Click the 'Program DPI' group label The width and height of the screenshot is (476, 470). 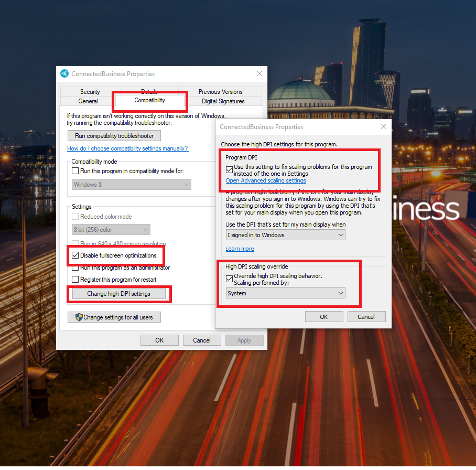[241, 157]
